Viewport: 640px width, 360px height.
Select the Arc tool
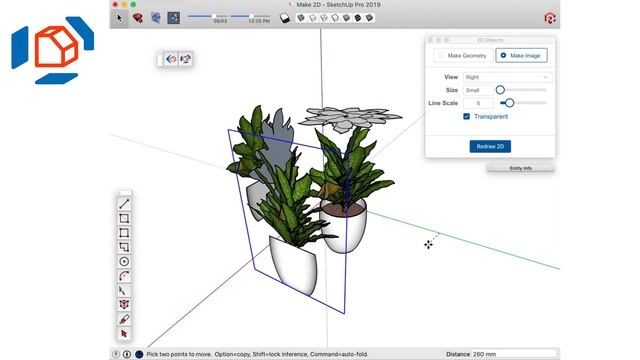tap(124, 276)
